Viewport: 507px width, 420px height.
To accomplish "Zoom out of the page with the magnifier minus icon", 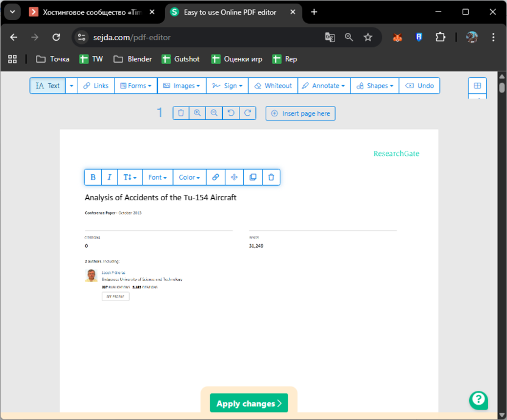I will [214, 113].
